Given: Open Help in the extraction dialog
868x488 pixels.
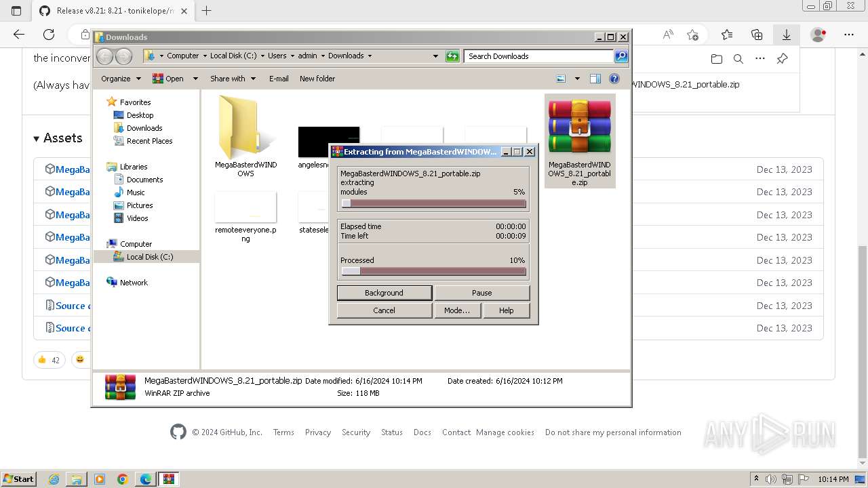Looking at the screenshot, I should coord(506,310).
